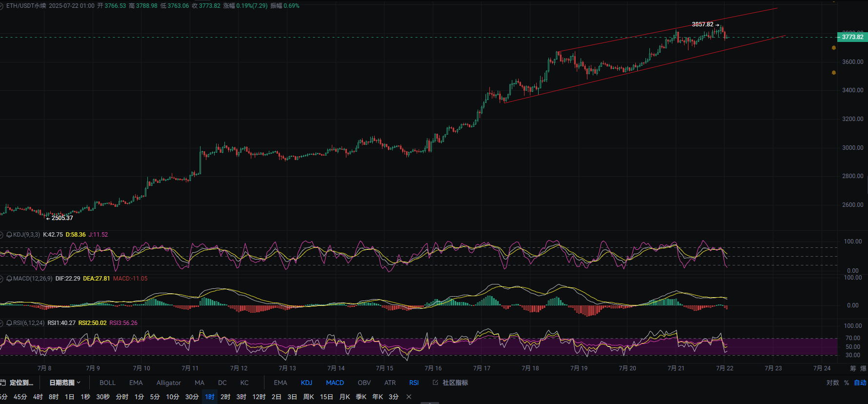Click the ETH/USDT永续 pair title
This screenshot has height=404, width=868.
tap(26, 6)
